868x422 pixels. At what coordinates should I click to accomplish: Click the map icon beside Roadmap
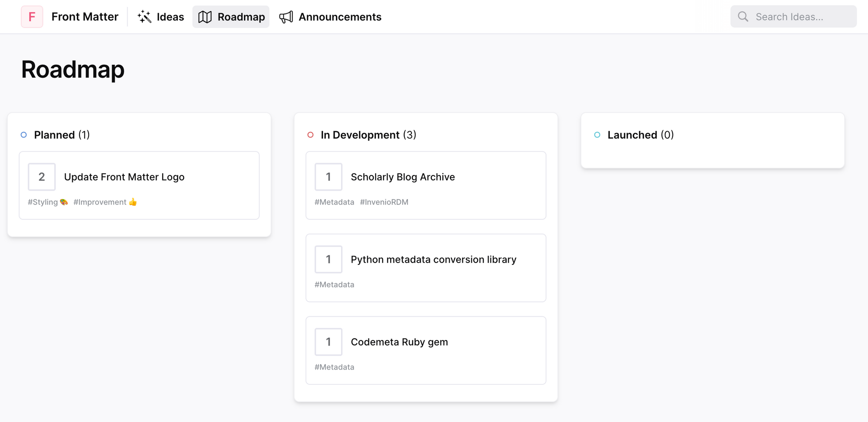[x=205, y=17]
